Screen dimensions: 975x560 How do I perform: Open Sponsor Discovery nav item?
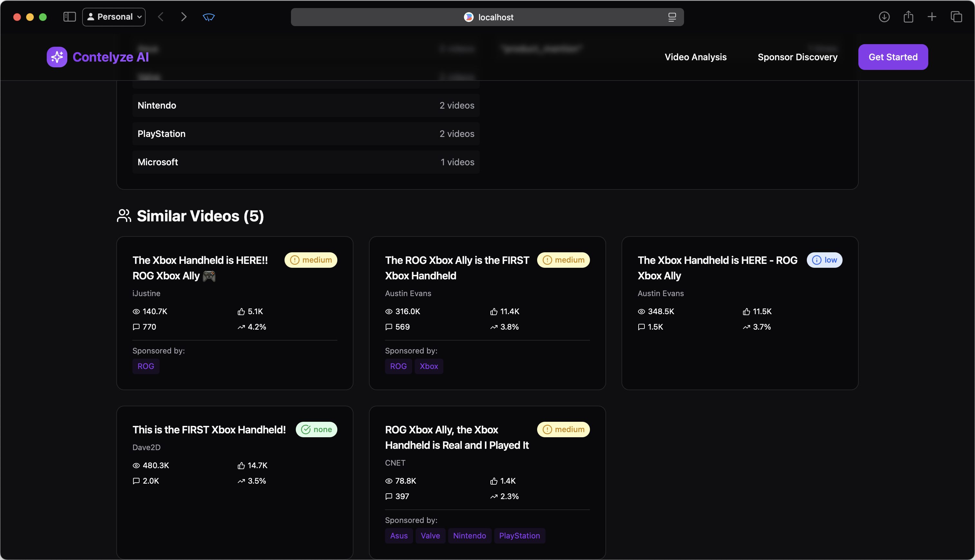coord(797,57)
